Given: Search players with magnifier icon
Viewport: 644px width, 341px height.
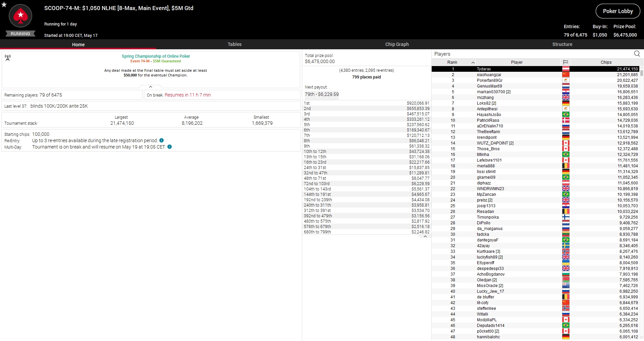Looking at the screenshot, I should (637, 54).
